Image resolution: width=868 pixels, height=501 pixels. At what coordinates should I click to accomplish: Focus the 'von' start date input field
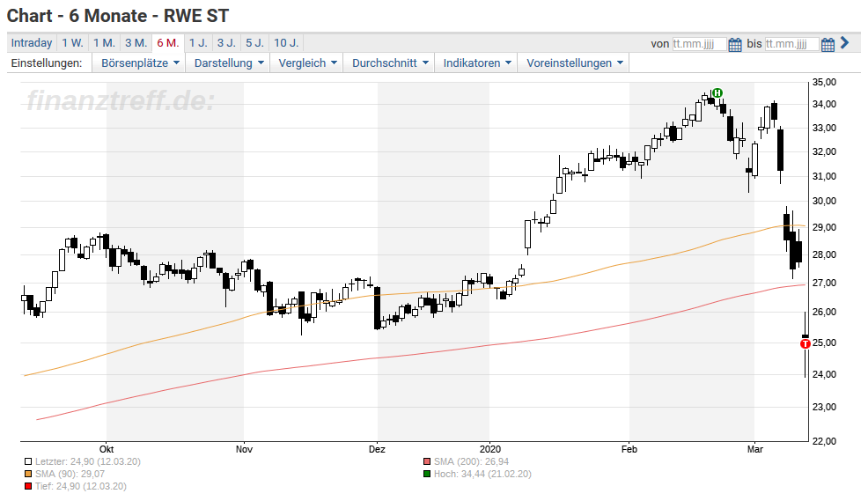pos(699,44)
